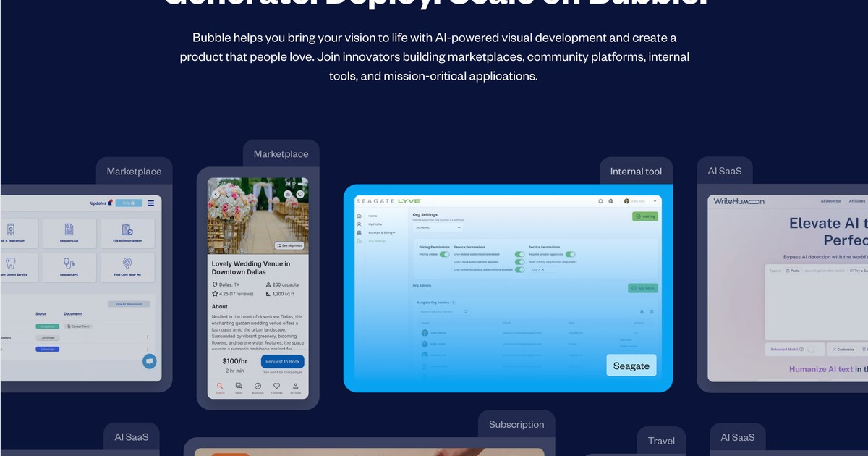Toggle the Pricing visible switch
This screenshot has height=456, width=868.
click(x=444, y=254)
